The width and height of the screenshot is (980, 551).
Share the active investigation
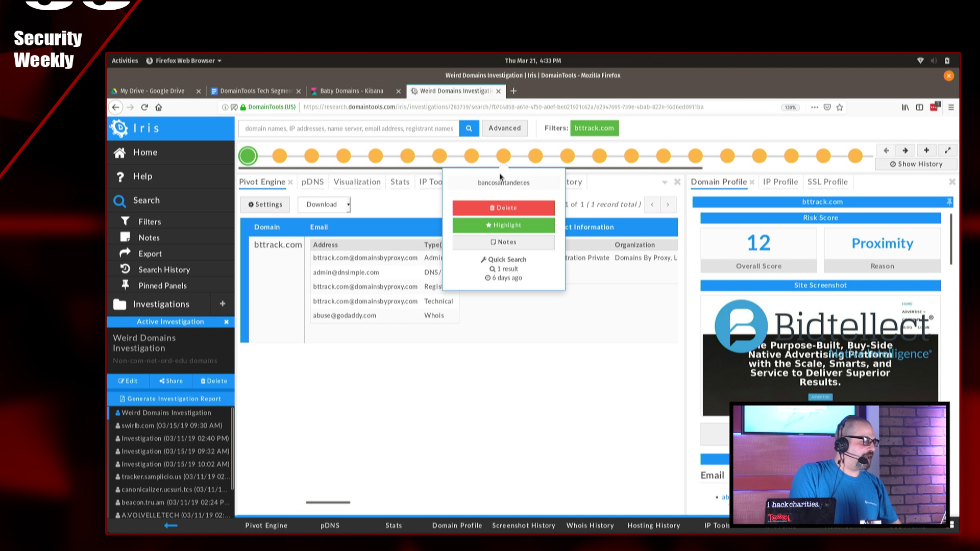[x=171, y=381]
